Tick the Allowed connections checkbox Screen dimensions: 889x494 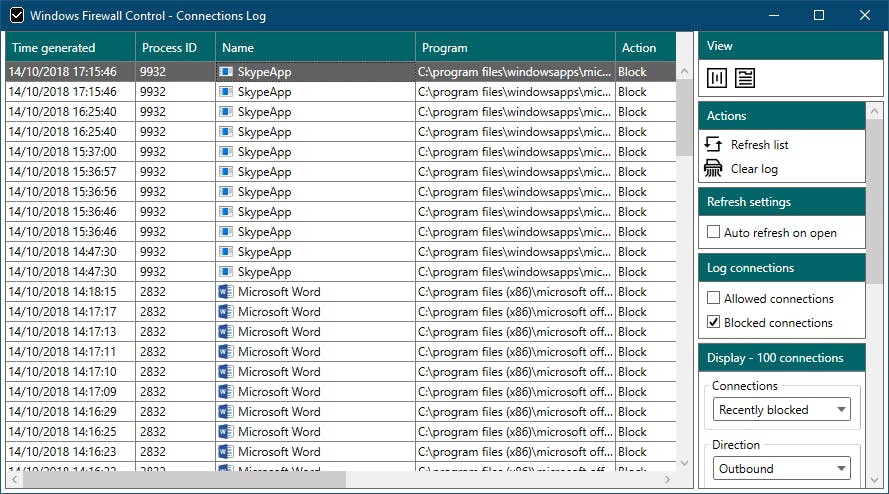(x=714, y=298)
